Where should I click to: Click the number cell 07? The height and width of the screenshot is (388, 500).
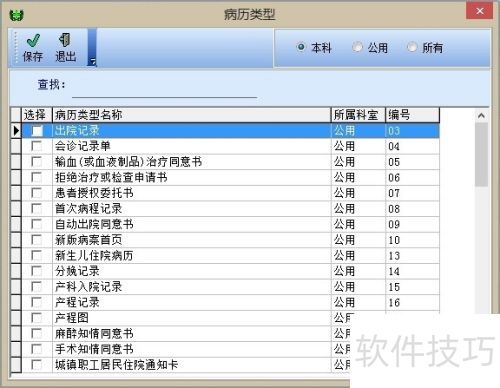click(x=413, y=193)
